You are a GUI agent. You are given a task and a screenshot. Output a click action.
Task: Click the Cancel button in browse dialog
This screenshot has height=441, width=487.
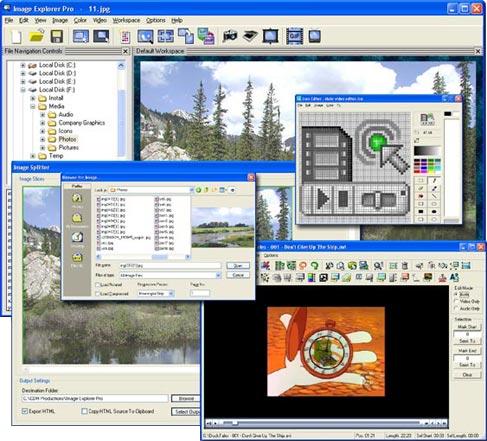pos(238,275)
